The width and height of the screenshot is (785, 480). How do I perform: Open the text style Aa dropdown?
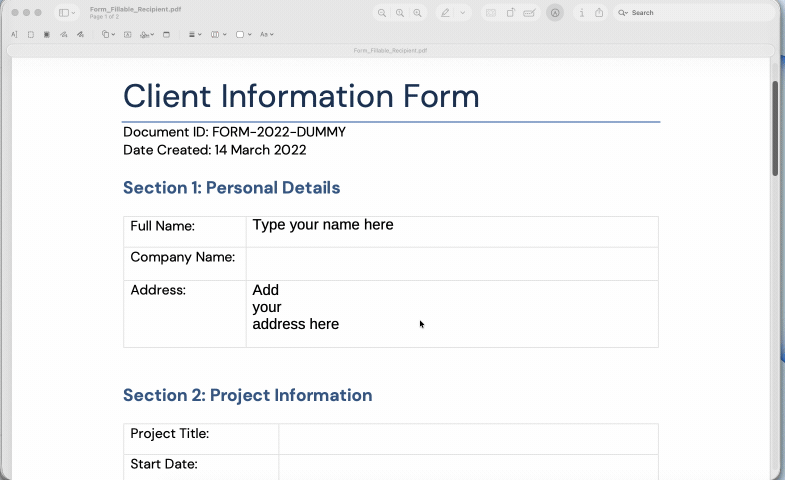point(267,35)
